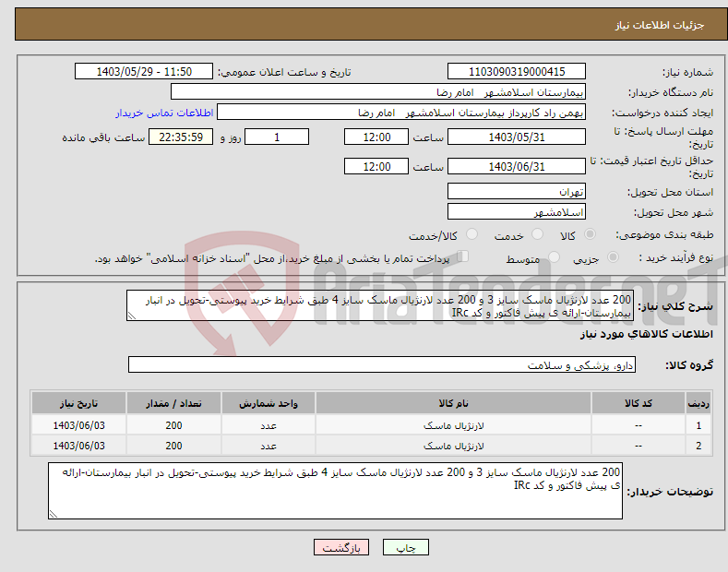This screenshot has width=728, height=572.
Task: Select the خدمت radio button
Action: (x=537, y=234)
